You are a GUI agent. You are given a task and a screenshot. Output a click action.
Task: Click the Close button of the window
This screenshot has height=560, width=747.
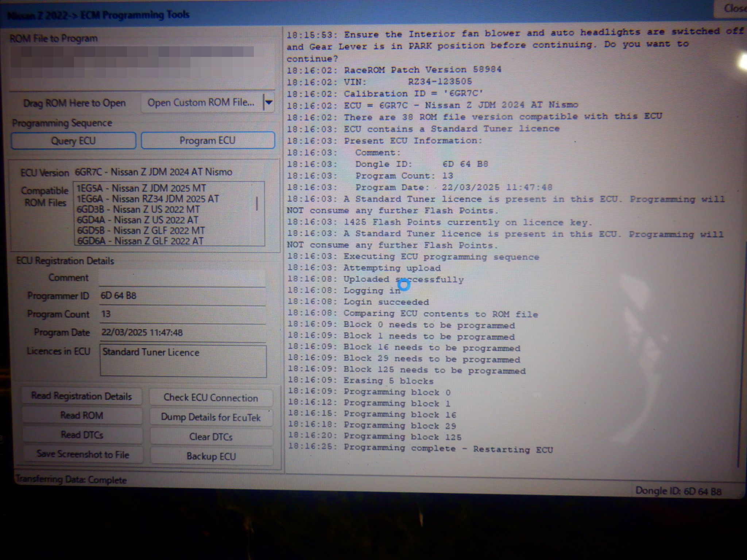coord(731,9)
